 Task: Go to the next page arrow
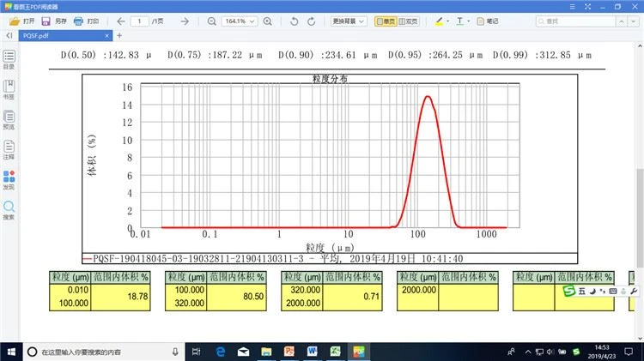point(185,21)
